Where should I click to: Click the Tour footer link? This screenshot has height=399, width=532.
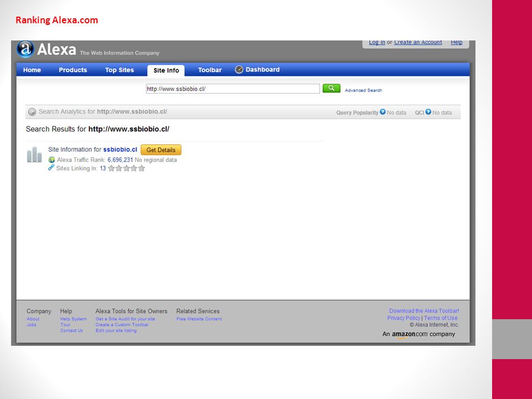(65, 325)
